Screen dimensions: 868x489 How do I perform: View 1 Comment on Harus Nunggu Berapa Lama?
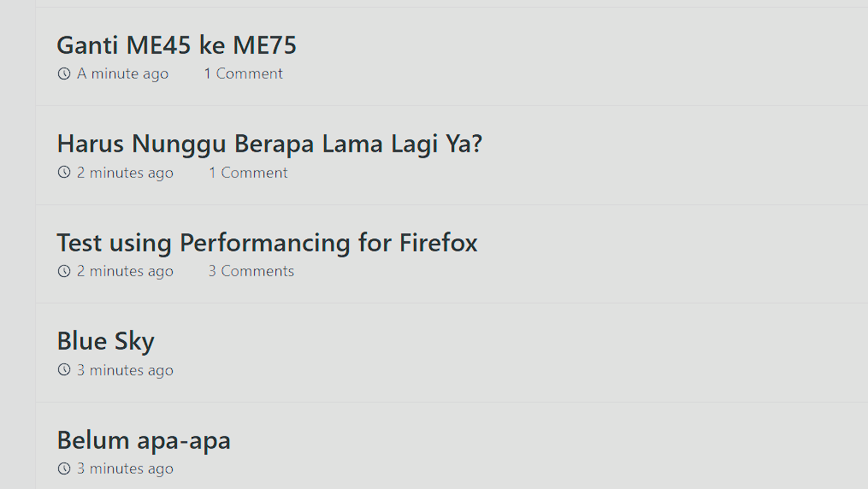point(248,173)
